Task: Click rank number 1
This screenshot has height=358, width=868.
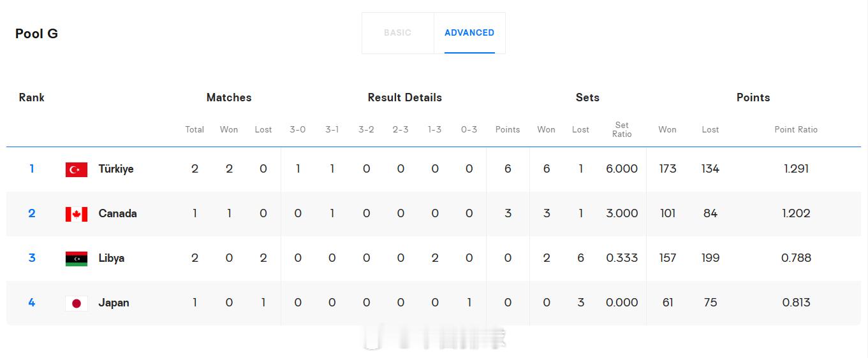Action: pyautogui.click(x=32, y=169)
